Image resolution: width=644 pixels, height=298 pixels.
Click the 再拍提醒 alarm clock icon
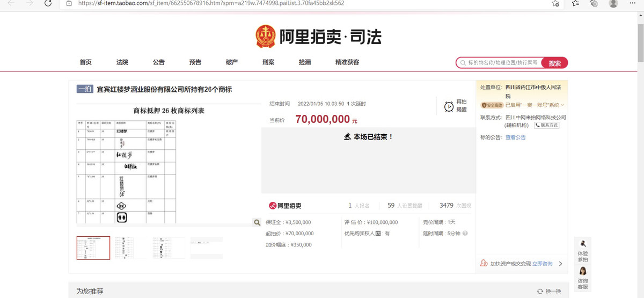449,106
